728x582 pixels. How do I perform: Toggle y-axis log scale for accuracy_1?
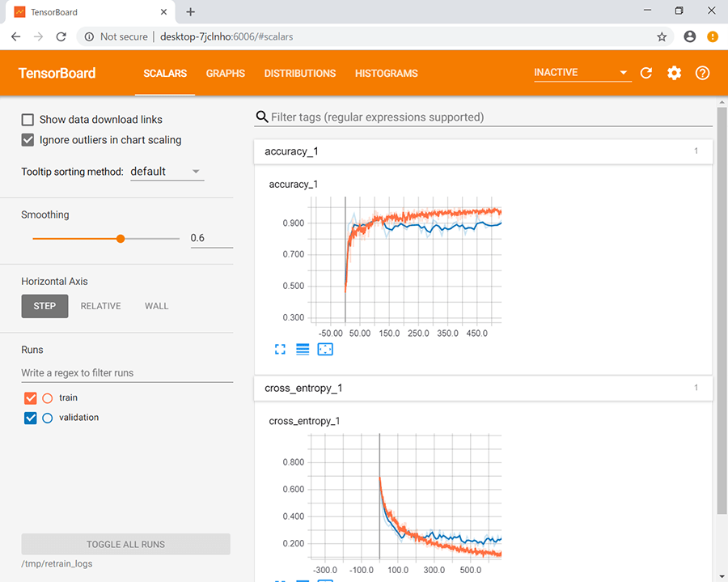[x=303, y=349]
